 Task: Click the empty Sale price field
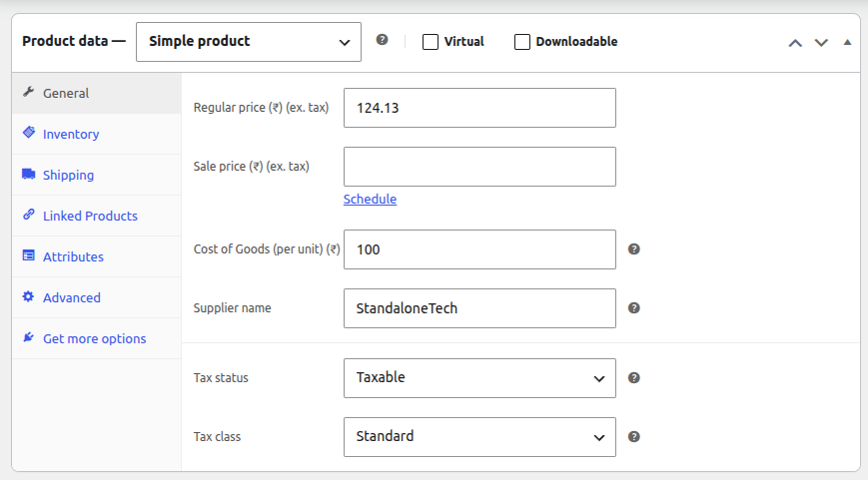tap(479, 167)
